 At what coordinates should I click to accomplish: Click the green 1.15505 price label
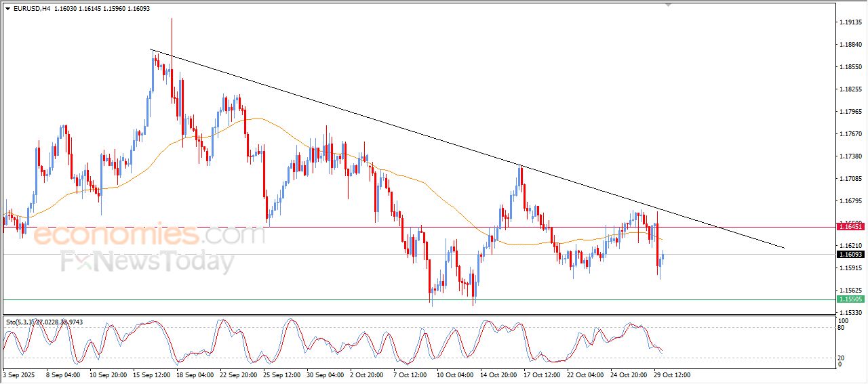tap(850, 299)
